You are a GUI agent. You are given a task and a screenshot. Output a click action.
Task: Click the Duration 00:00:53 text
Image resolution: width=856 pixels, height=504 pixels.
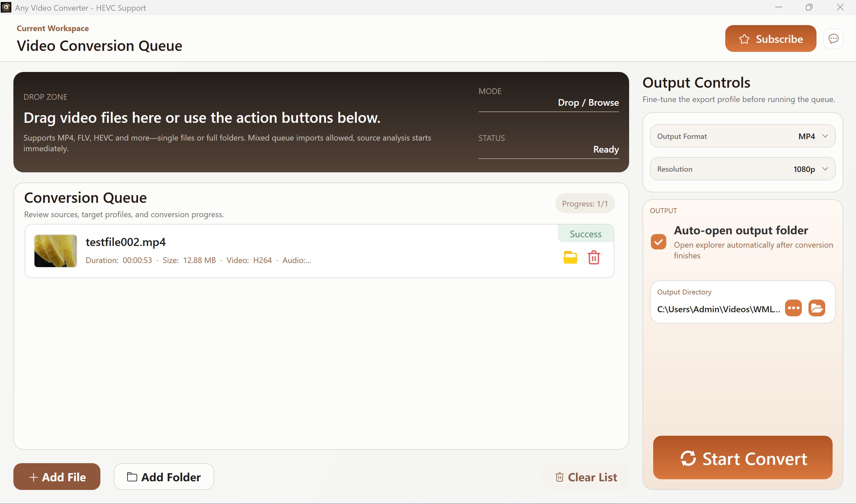point(119,260)
